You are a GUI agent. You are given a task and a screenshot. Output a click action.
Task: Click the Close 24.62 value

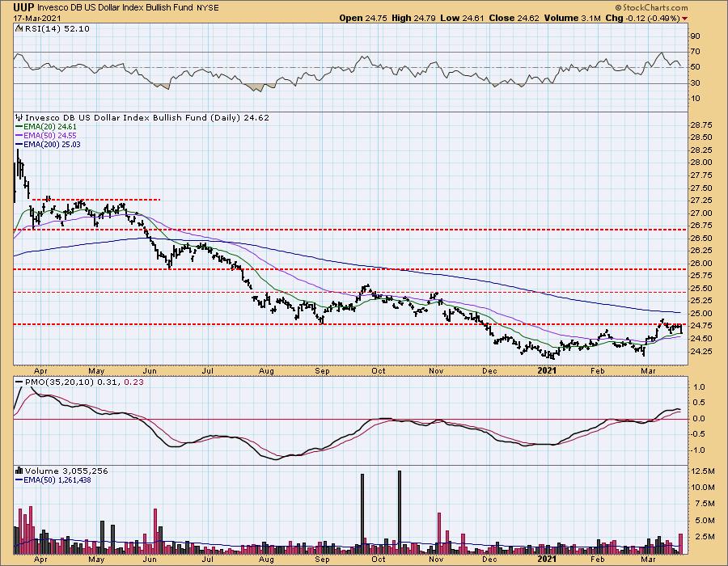(x=514, y=18)
